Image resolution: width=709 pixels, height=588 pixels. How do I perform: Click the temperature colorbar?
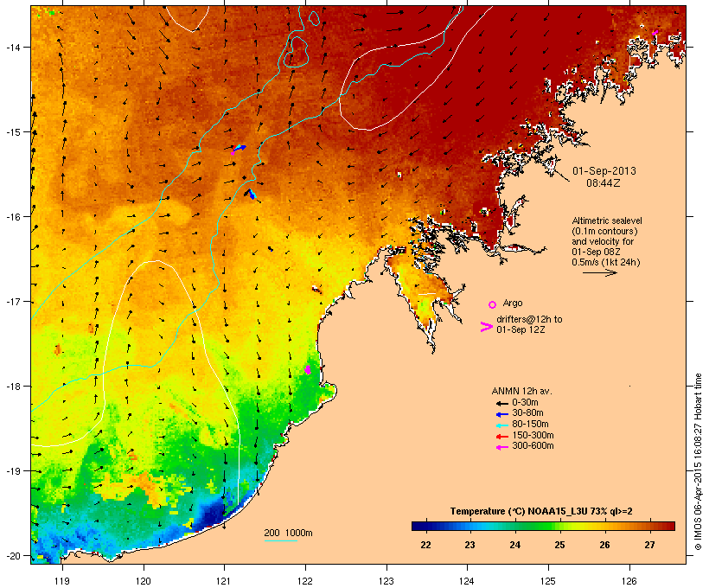pos(543,526)
